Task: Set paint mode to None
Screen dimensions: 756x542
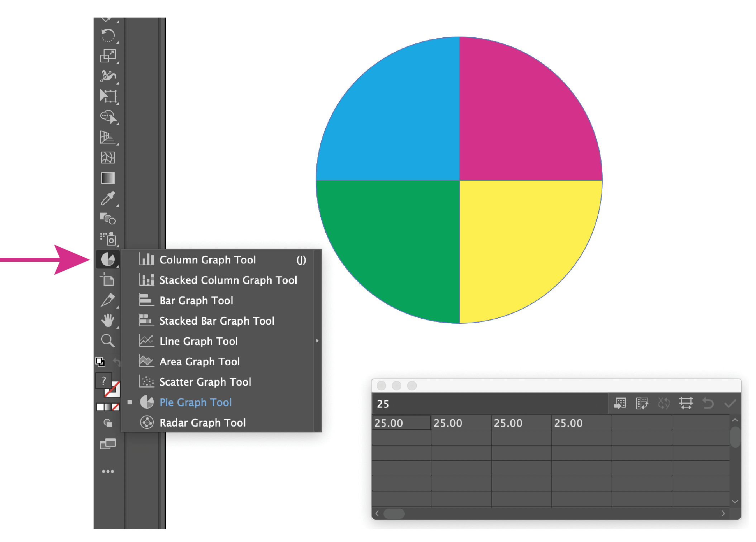Action: (116, 407)
